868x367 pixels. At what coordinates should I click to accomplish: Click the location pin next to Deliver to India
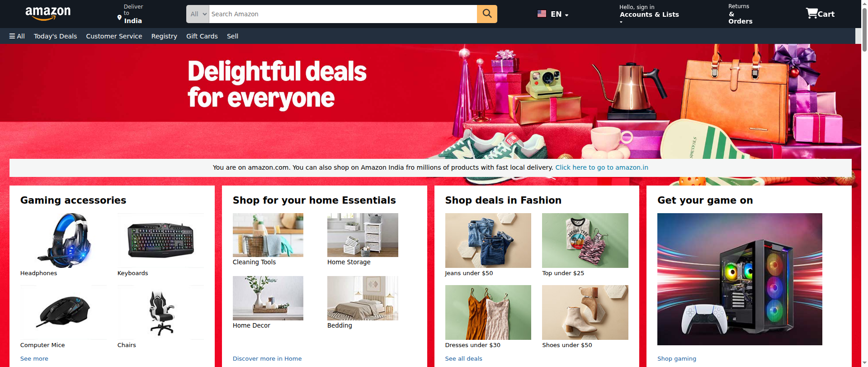tap(119, 18)
